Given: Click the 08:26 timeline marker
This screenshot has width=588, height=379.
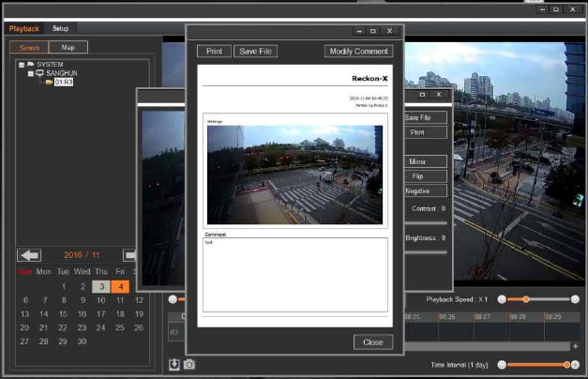Looking at the screenshot, I should pyautogui.click(x=447, y=317).
